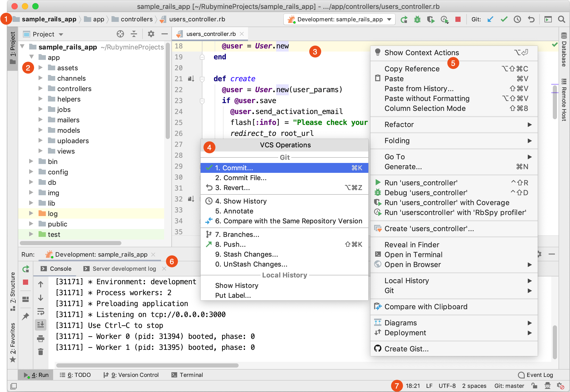Change indent setting 2 spaces
570x392 pixels.
pos(474,386)
